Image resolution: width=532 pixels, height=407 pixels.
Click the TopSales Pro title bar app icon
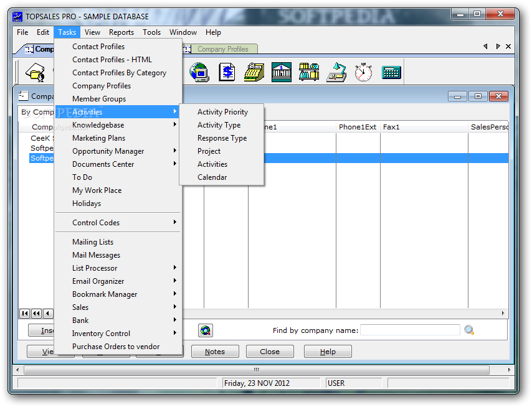pyautogui.click(x=17, y=17)
